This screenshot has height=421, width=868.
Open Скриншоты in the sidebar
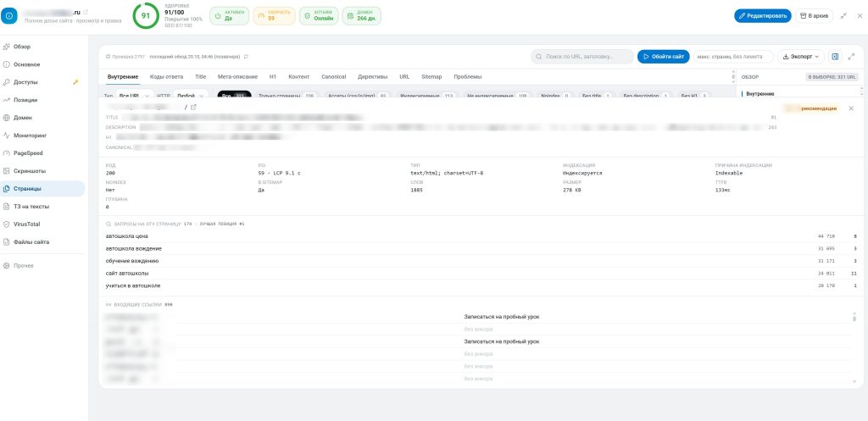(42, 170)
